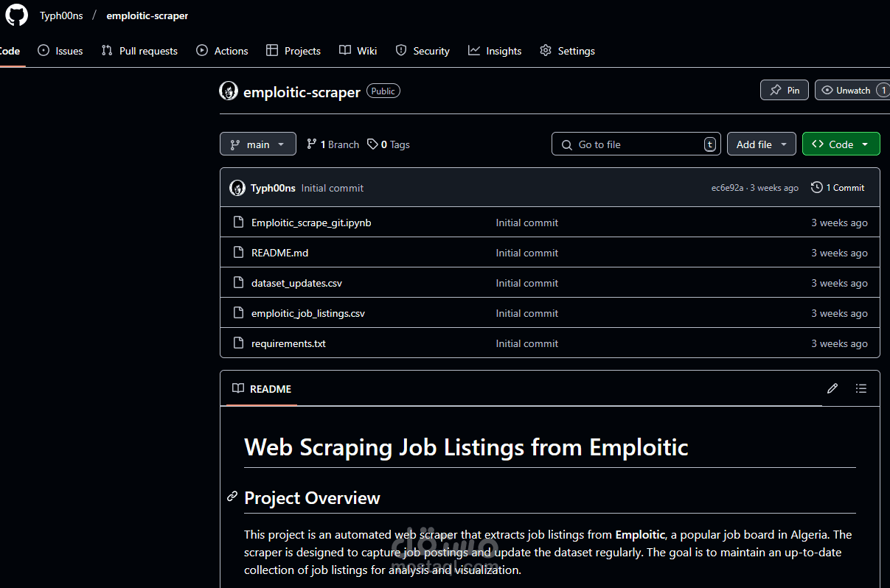The height and width of the screenshot is (588, 890).
Task: Switch to the Insights tab
Action: [x=495, y=51]
